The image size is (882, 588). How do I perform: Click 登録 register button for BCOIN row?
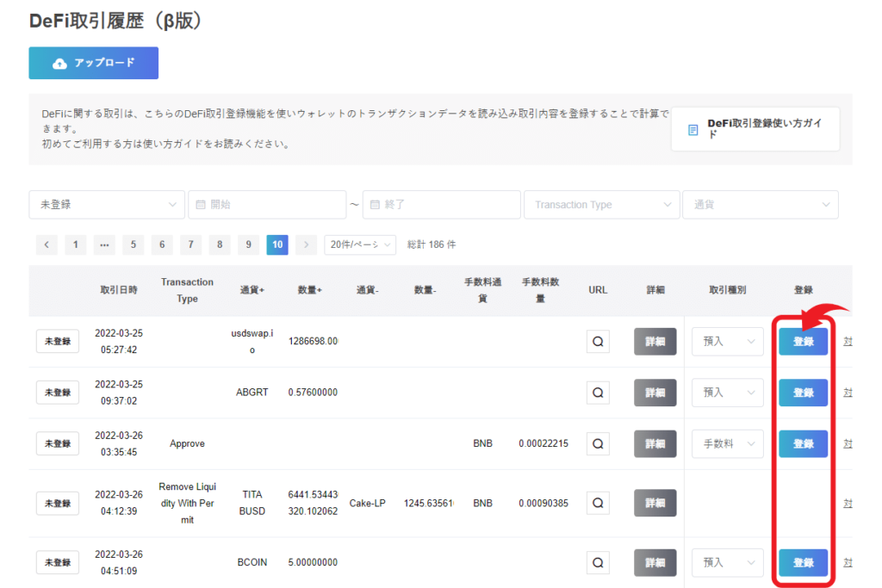(804, 563)
